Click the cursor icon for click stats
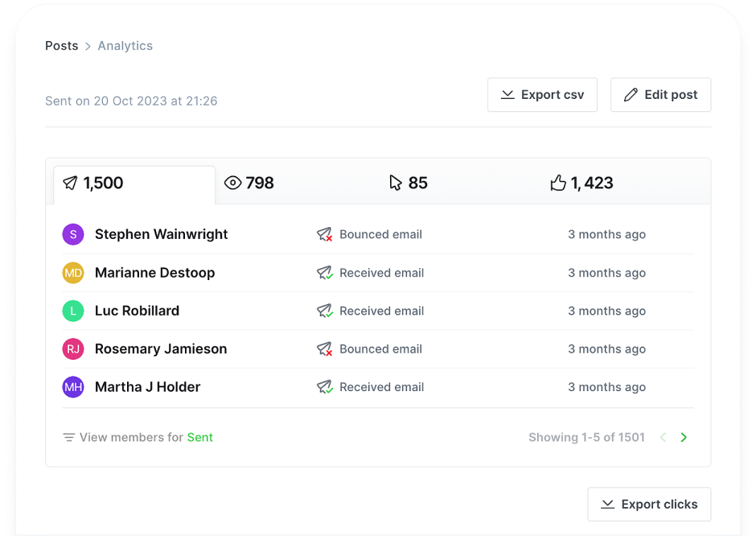 click(x=394, y=183)
